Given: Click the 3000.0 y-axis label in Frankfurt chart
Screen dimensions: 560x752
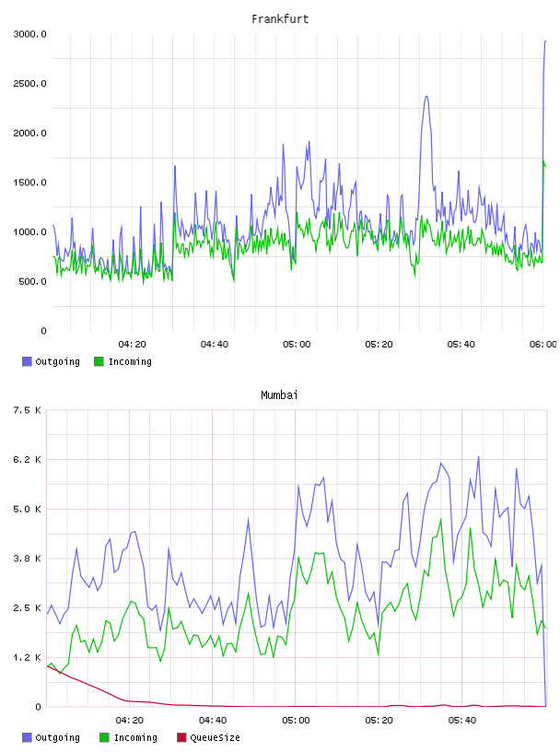Looking at the screenshot, I should (x=29, y=34).
